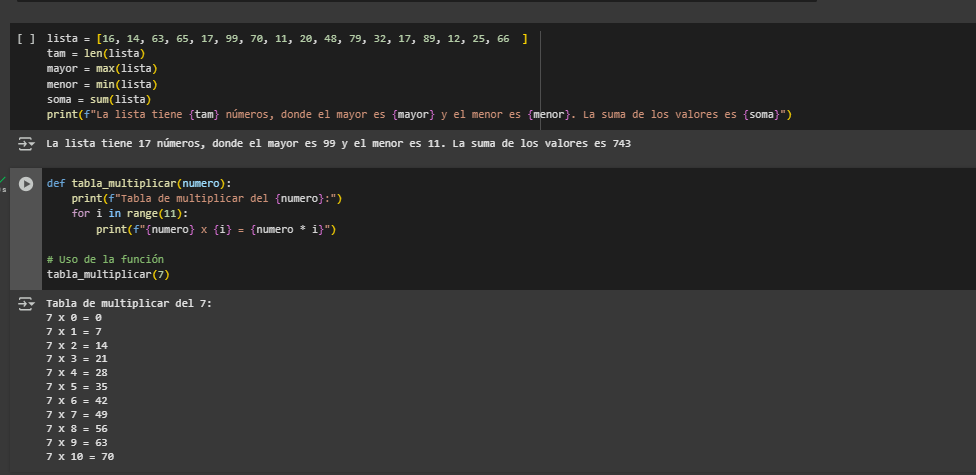Click the 'La lista tiene 17 números' output text
976x475 pixels.
[x=338, y=144]
